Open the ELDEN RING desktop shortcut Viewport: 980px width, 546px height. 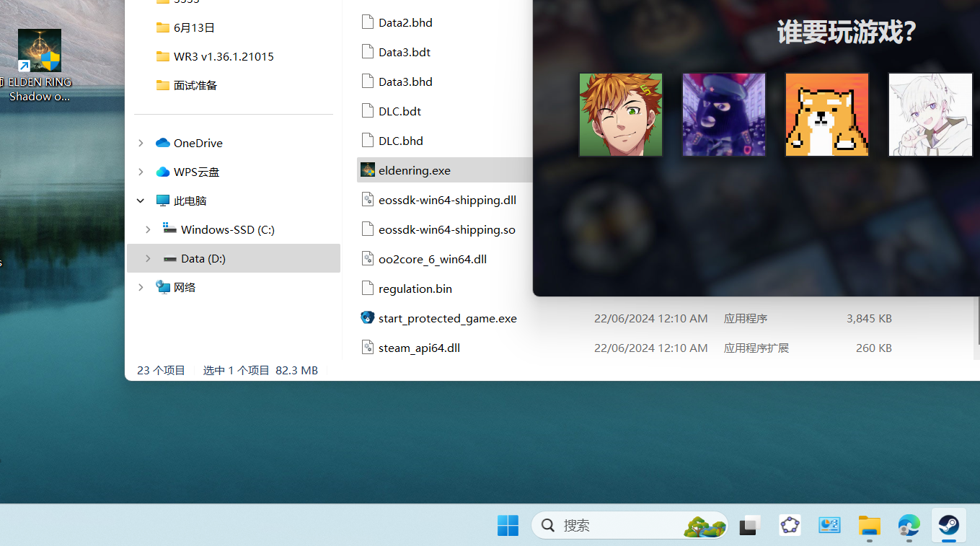click(40, 66)
